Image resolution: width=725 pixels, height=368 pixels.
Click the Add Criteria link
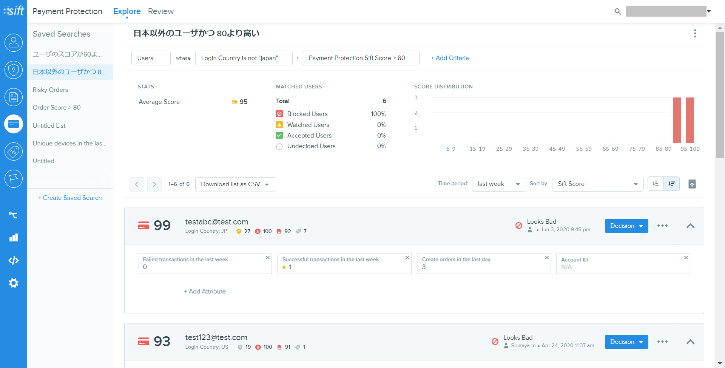point(450,58)
